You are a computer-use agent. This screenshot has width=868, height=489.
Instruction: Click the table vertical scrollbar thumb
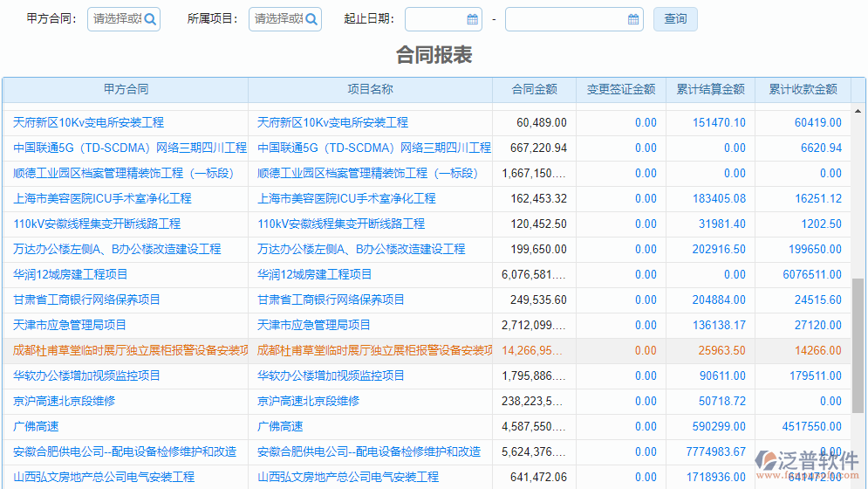pos(858,346)
